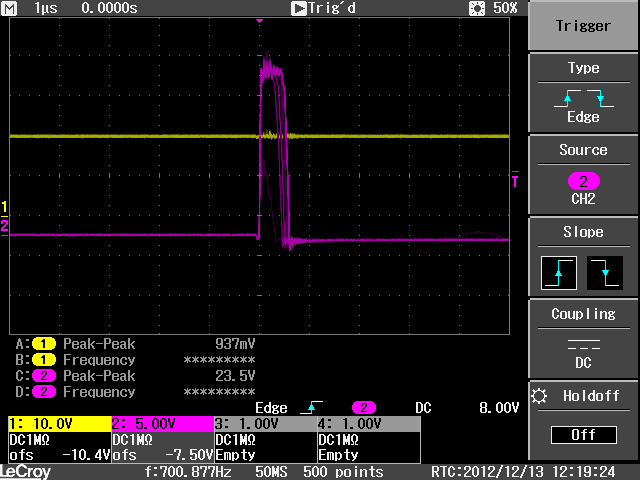Click the channel 1 DC1MΩ coupling label

click(29, 440)
